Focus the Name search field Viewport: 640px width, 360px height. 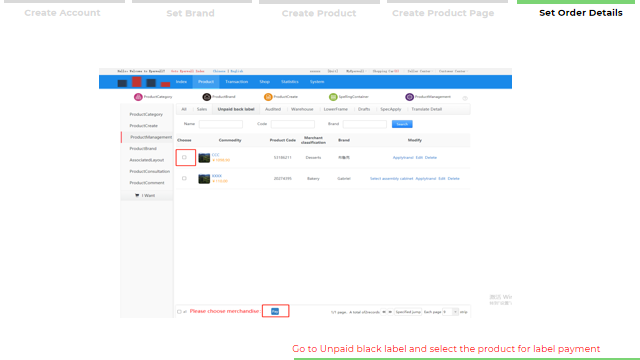(221, 124)
